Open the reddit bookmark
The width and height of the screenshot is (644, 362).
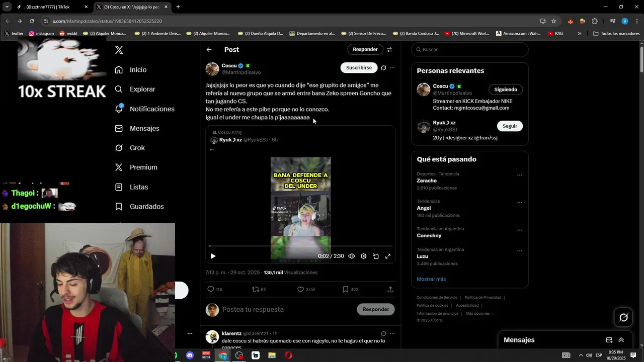(68, 33)
